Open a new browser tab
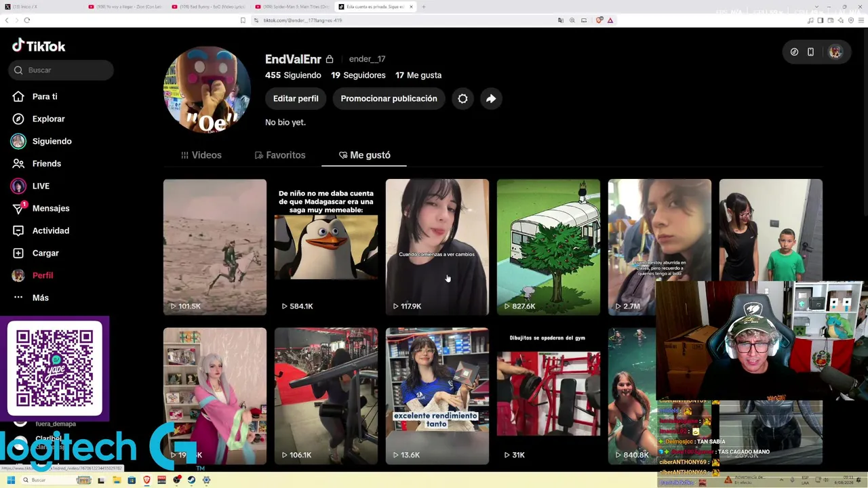The width and height of the screenshot is (868, 488). (x=424, y=7)
